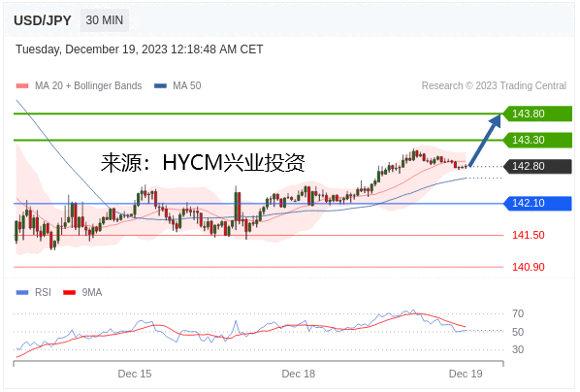Screen dimensions: 580x392
Task: Click the MA 50 legend label
Action: (187, 85)
